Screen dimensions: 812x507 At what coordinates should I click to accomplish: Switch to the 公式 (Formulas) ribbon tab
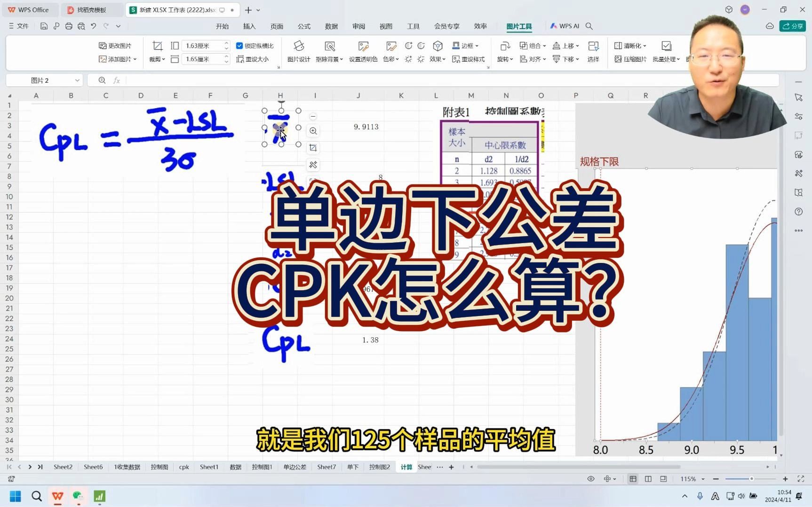click(x=304, y=26)
